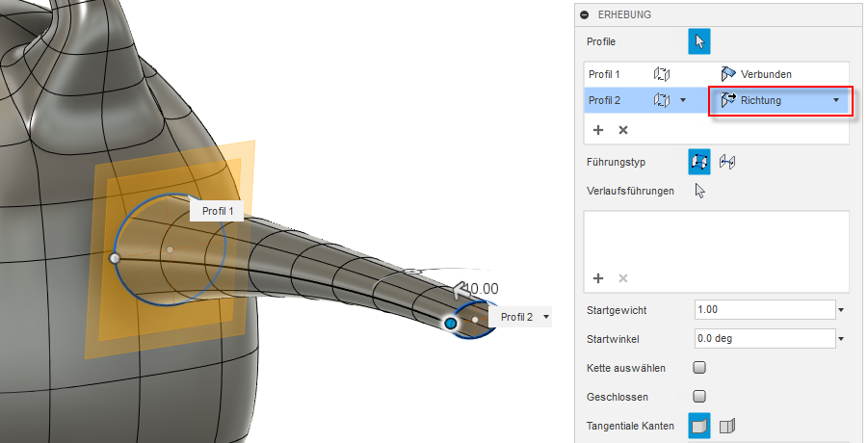
Task: Click the blue point on Profil 2
Action: (451, 323)
